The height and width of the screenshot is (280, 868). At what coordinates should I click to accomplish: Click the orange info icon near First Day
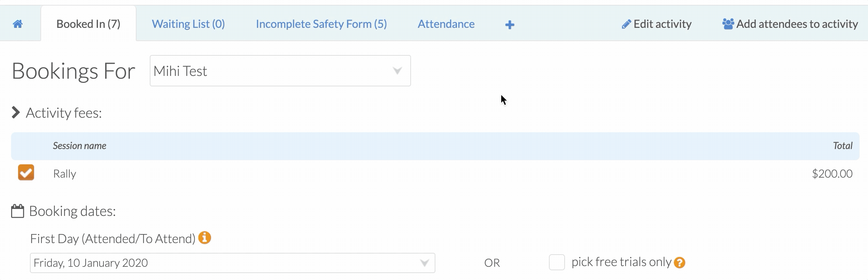(205, 238)
